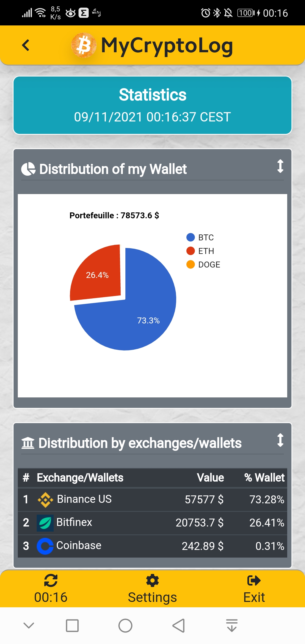Open Settings from bottom bar
This screenshot has width=305, height=644.
(152, 589)
